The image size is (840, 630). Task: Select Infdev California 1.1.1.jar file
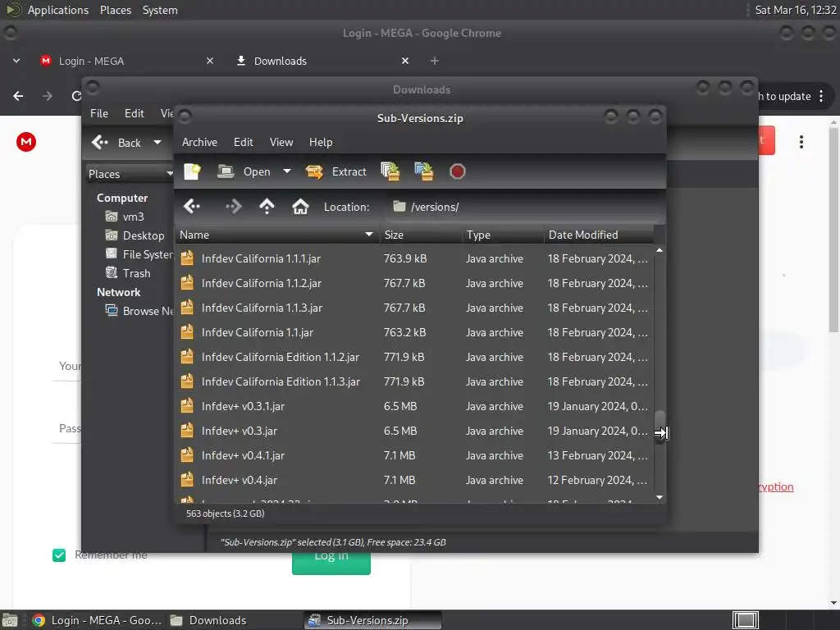pos(414,258)
